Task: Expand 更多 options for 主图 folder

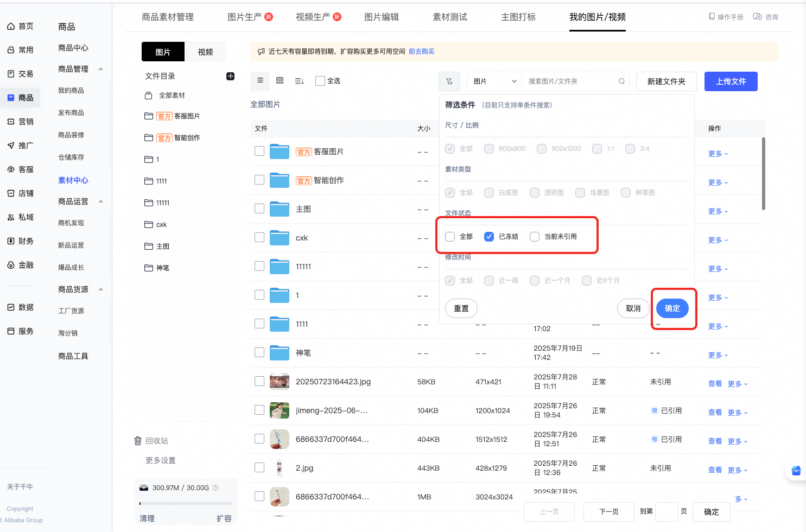Action: [x=718, y=211]
